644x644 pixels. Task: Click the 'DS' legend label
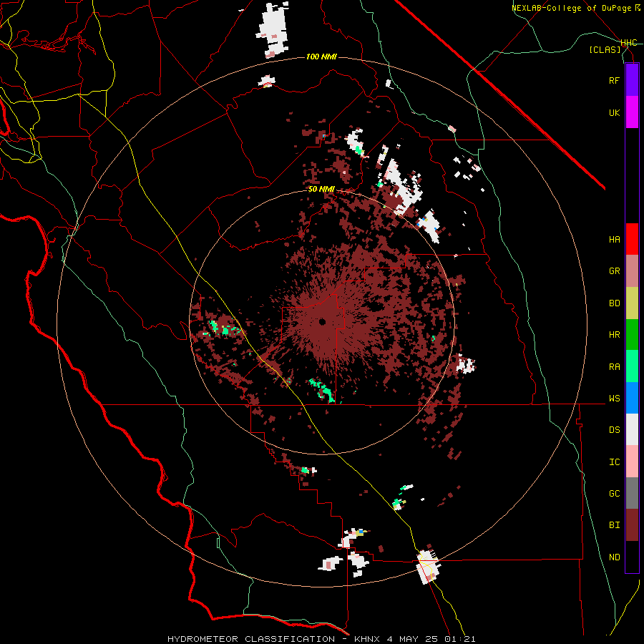[614, 430]
